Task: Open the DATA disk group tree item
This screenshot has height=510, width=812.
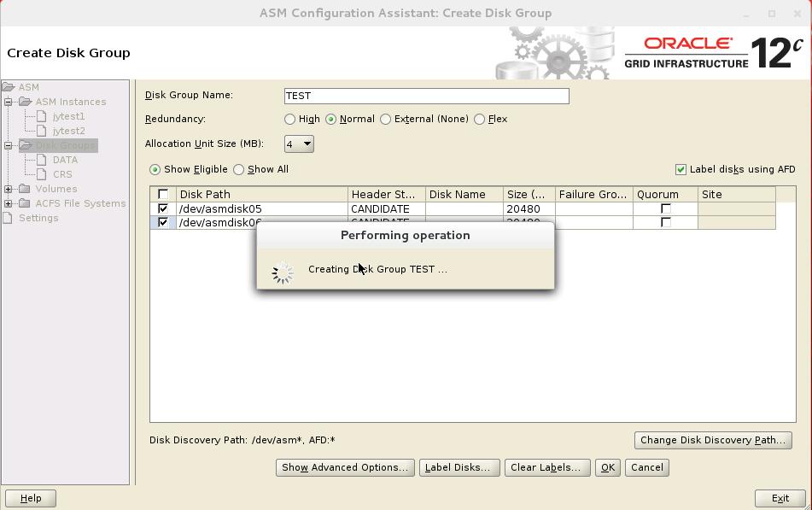Action: click(x=65, y=160)
